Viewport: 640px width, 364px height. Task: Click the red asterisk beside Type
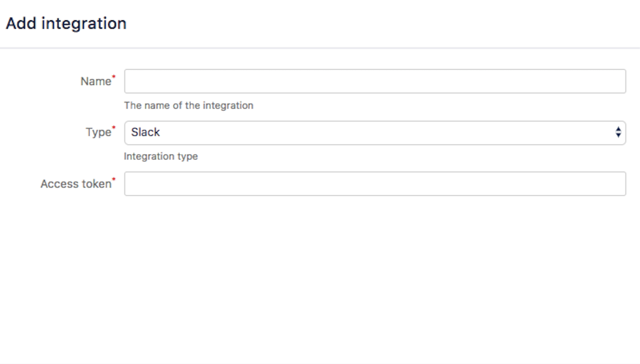(114, 127)
